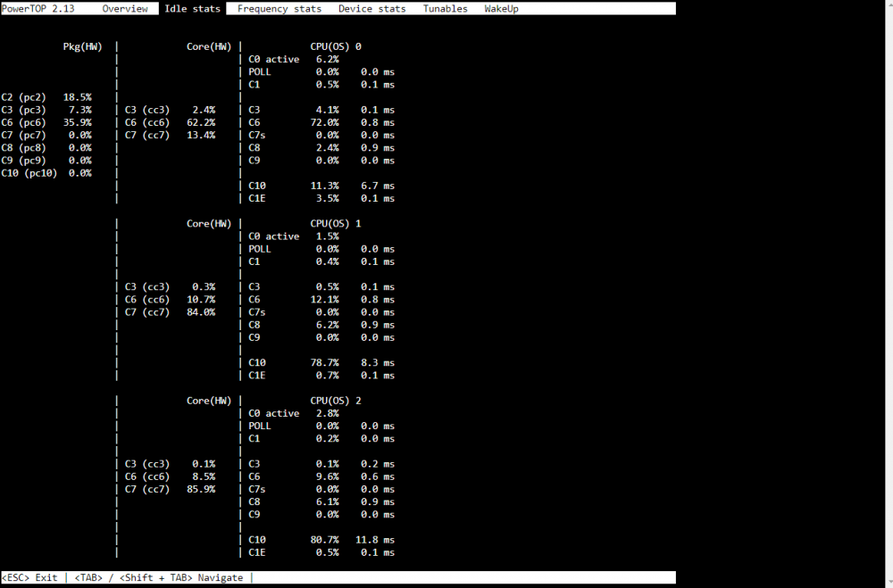Screen dimensions: 893x588
Task: Click the C7 (cc7) 84.0% core row
Action: click(170, 312)
